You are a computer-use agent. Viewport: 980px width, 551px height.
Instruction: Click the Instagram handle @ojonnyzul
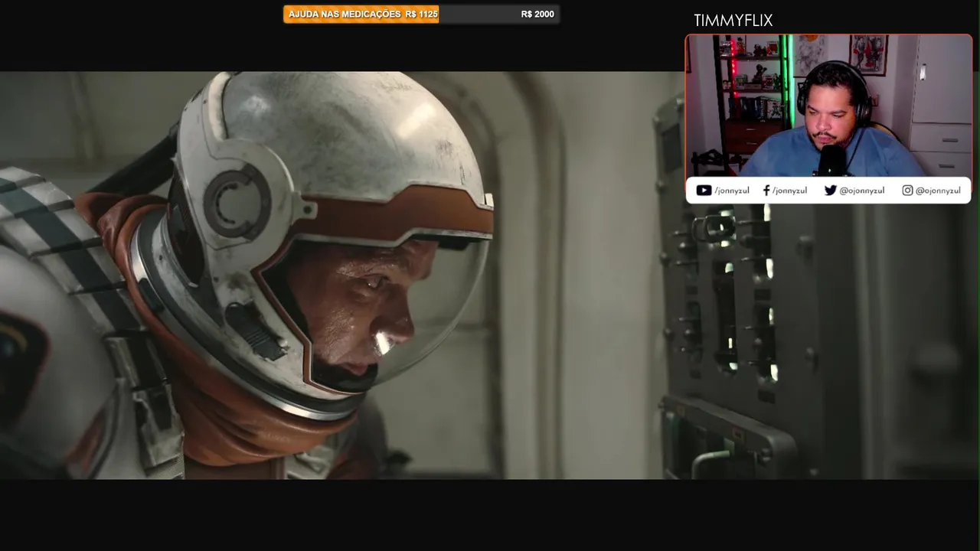pyautogui.click(x=938, y=191)
